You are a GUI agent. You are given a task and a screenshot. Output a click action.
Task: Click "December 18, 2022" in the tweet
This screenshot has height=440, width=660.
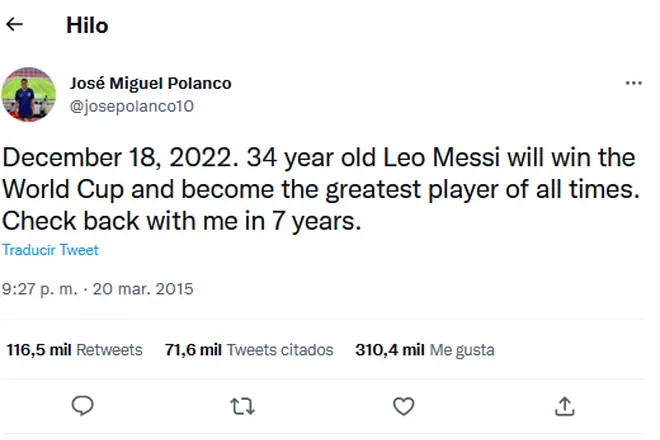[105, 158]
